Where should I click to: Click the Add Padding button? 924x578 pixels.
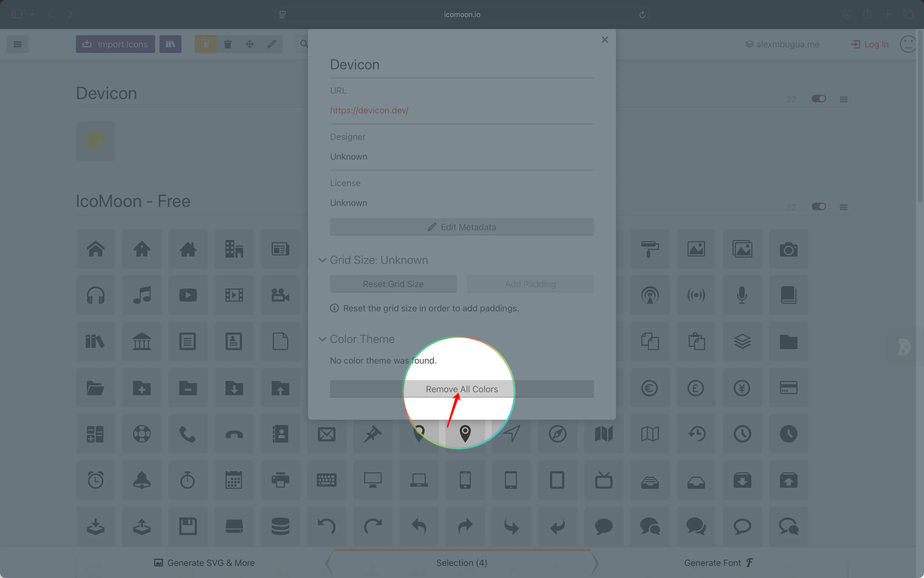click(x=530, y=284)
